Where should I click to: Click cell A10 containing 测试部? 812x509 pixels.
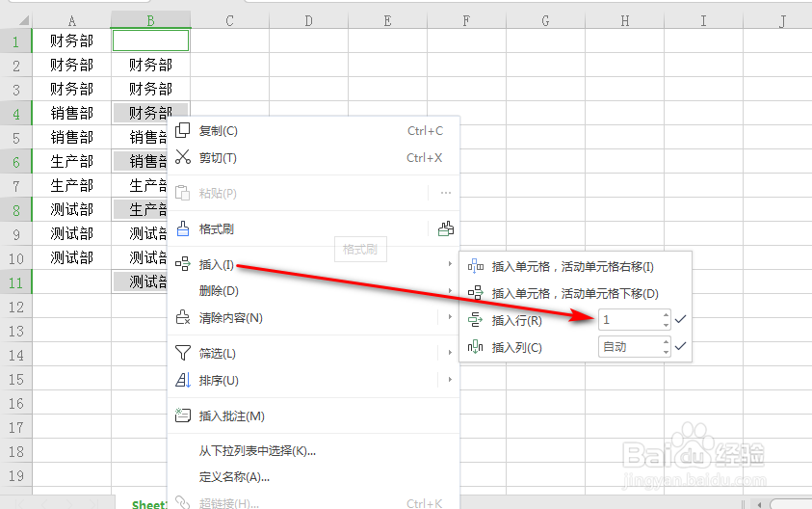coord(71,257)
